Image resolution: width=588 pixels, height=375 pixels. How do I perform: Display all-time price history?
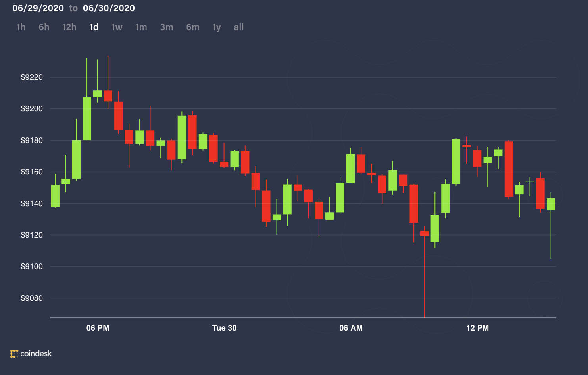click(238, 27)
